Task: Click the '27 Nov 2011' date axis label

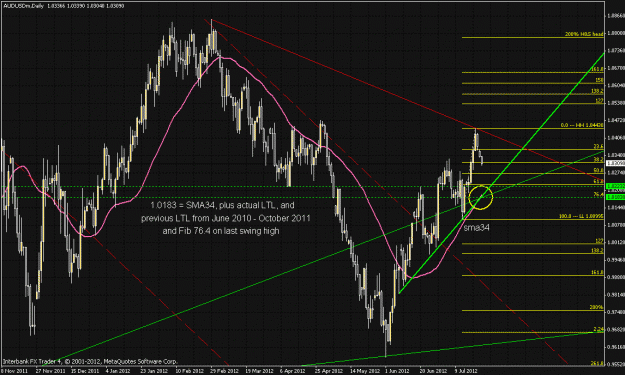Action: [x=51, y=371]
